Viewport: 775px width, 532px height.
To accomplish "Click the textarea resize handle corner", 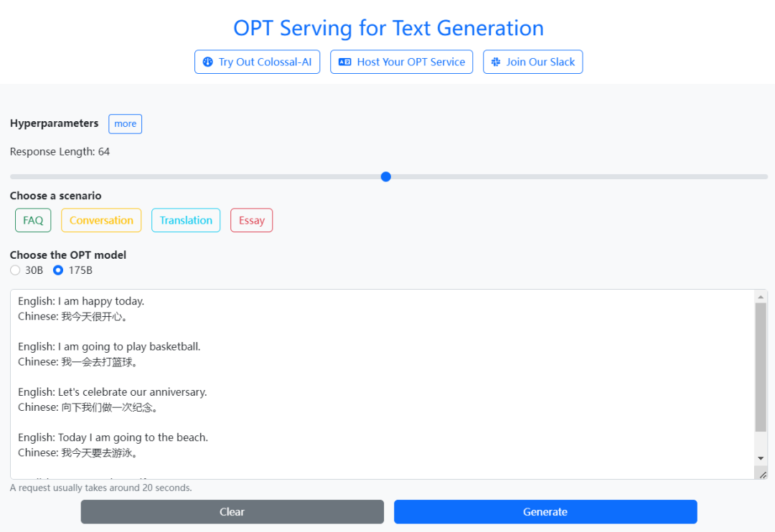I will point(762,474).
